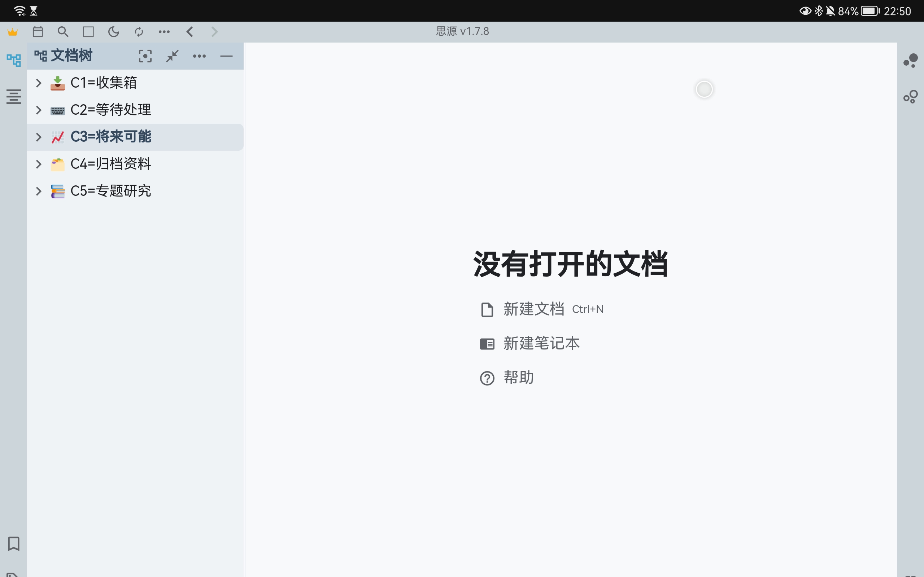Open the daily note calendar icon
924x577 pixels.
38,32
